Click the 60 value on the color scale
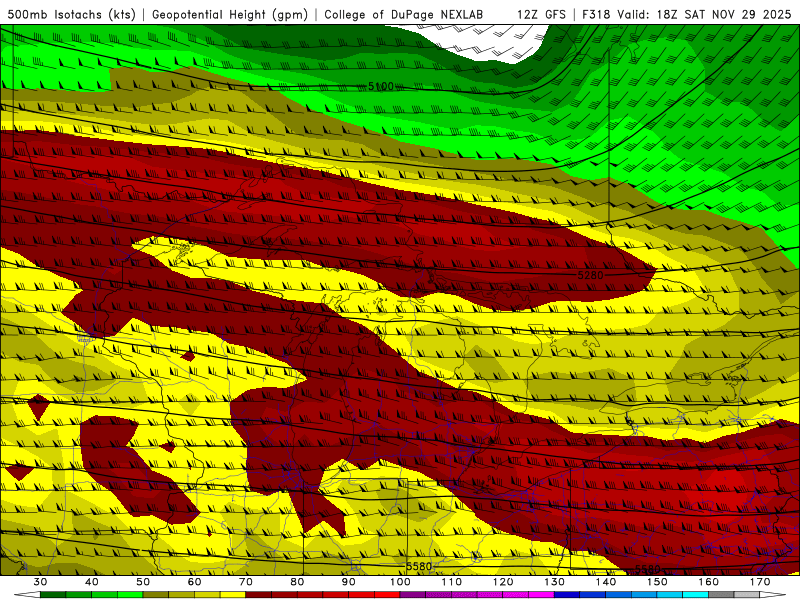 coord(194,582)
